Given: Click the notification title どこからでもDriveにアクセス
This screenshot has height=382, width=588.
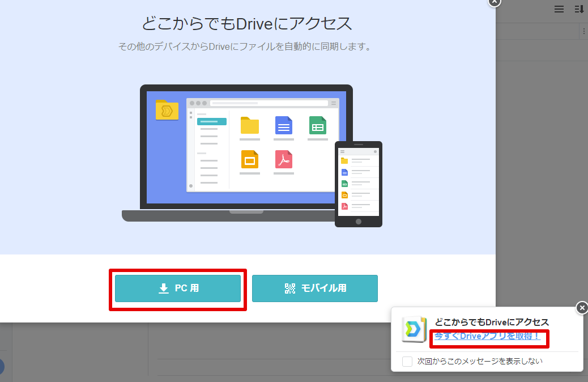Looking at the screenshot, I should (492, 322).
